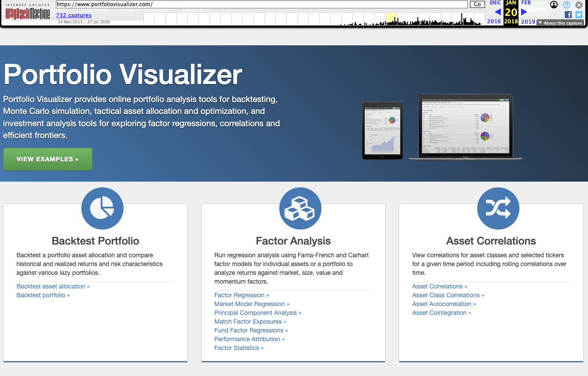Image resolution: width=588 pixels, height=376 pixels.
Task: Select the highlighted 2018 year label
Action: click(511, 22)
